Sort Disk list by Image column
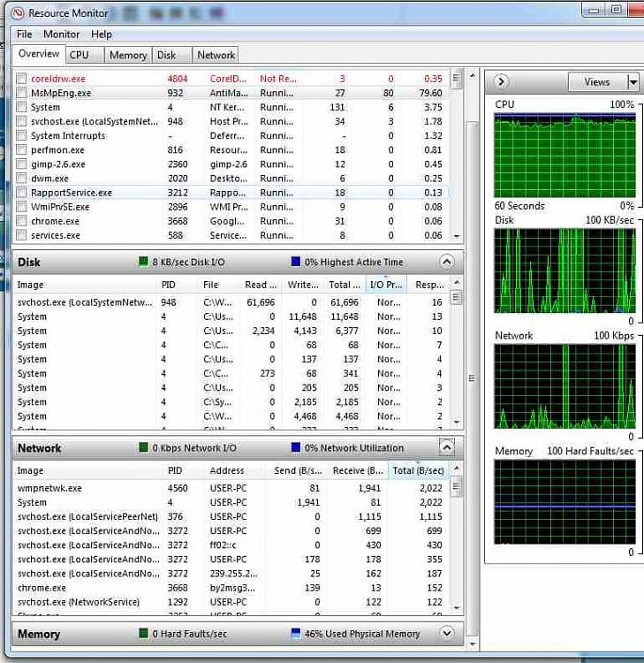This screenshot has width=644, height=663. [85, 285]
